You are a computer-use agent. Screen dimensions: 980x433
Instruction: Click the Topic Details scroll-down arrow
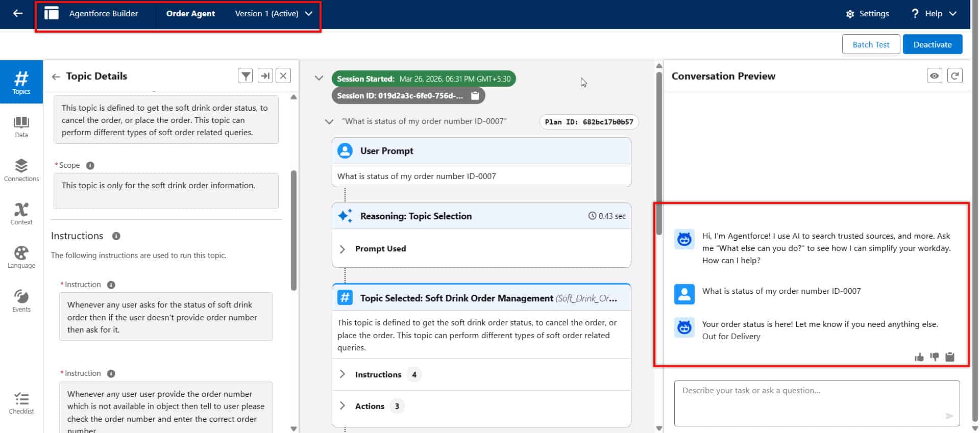(x=293, y=428)
